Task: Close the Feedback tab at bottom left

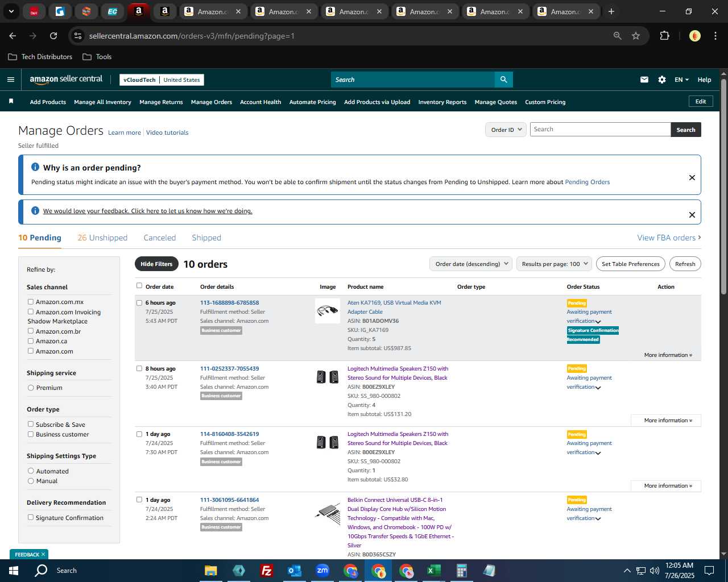Action: pos(43,554)
